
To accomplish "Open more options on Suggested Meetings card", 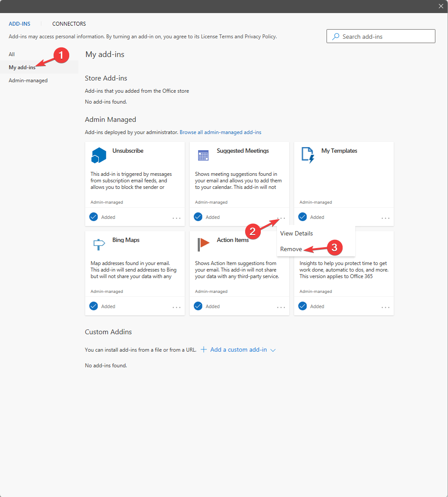I will coord(281,218).
